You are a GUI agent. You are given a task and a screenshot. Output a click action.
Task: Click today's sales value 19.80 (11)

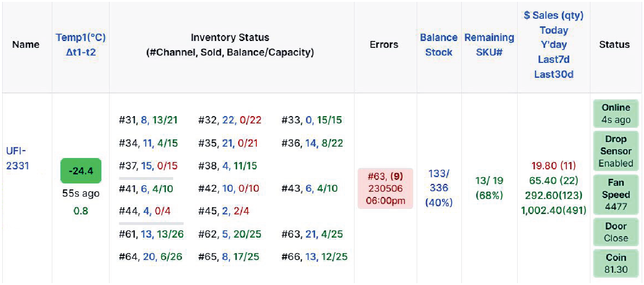coord(553,166)
